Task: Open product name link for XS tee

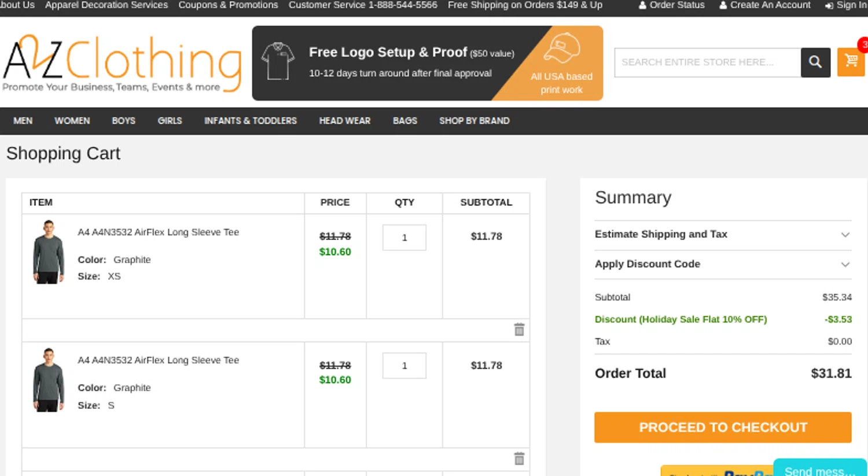Action: (159, 232)
